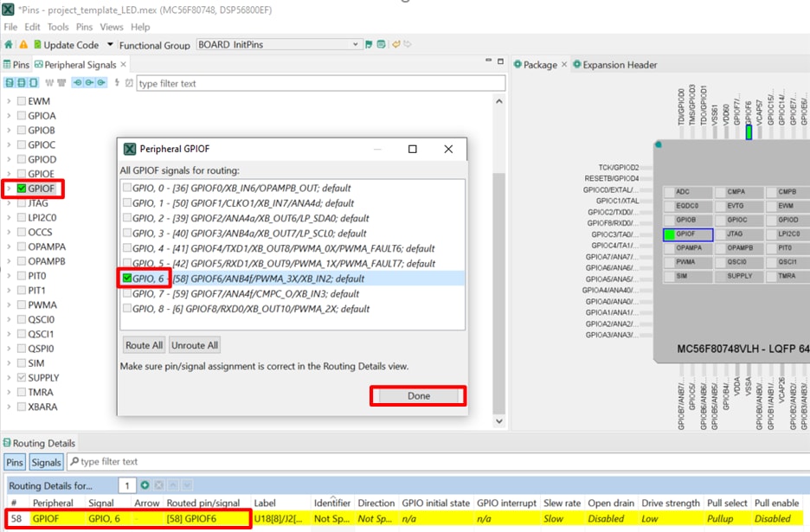Click the green add row icon
This screenshot has height=532, width=810.
click(145, 485)
